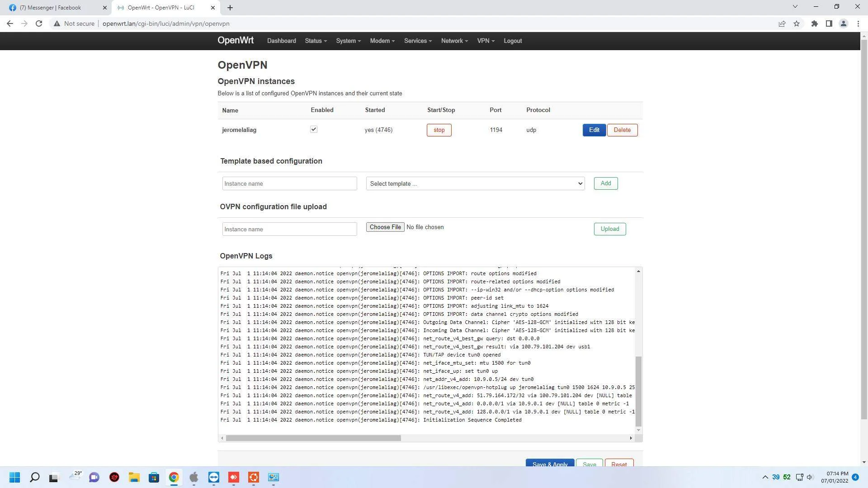Open AnyDesk from the taskbar
Viewport: 868px width, 488px height.
[x=233, y=477]
